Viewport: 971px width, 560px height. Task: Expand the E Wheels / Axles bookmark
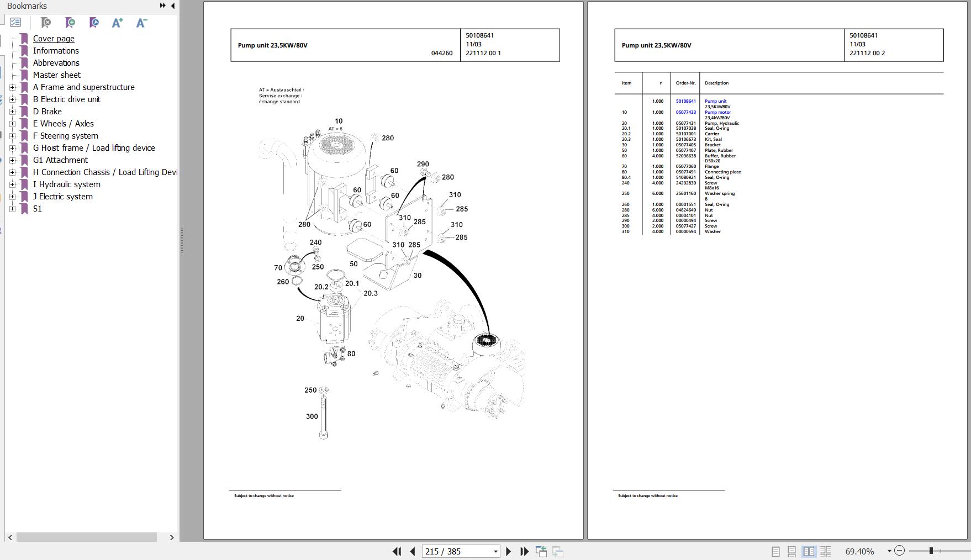point(12,124)
